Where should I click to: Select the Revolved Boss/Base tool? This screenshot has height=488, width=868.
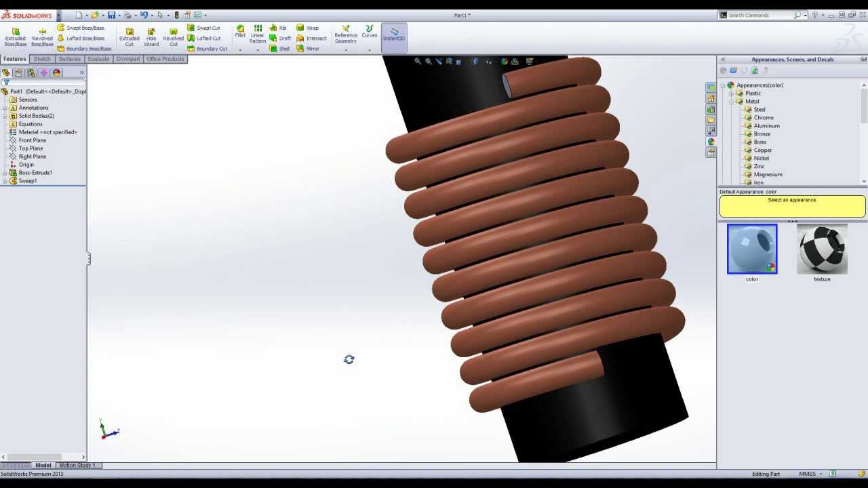click(x=42, y=37)
